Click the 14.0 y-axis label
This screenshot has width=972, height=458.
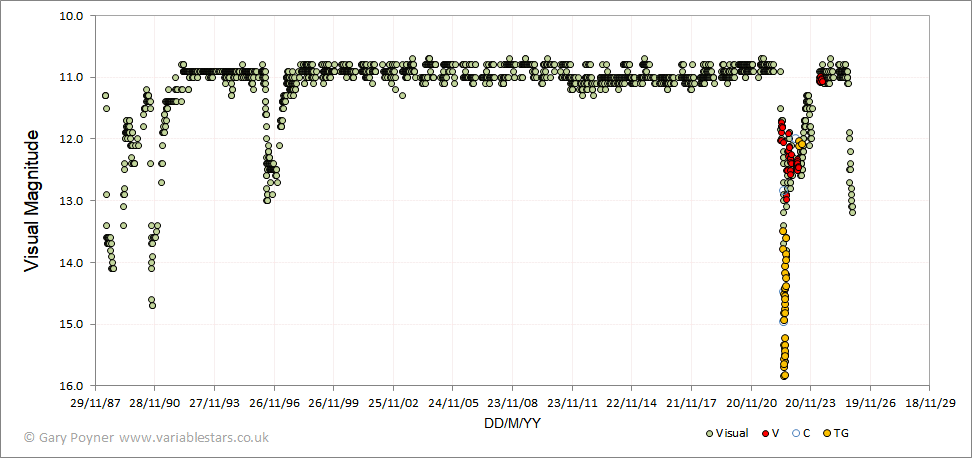coord(70,263)
